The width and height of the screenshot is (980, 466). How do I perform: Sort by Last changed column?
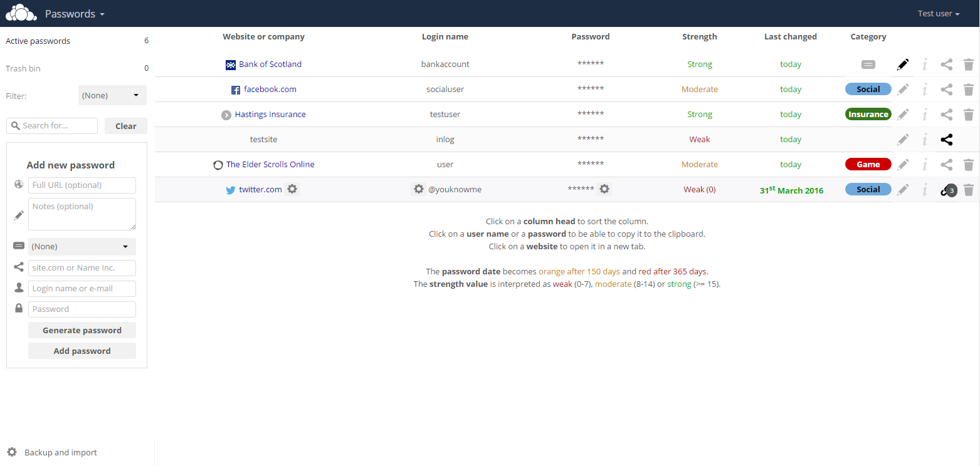791,37
